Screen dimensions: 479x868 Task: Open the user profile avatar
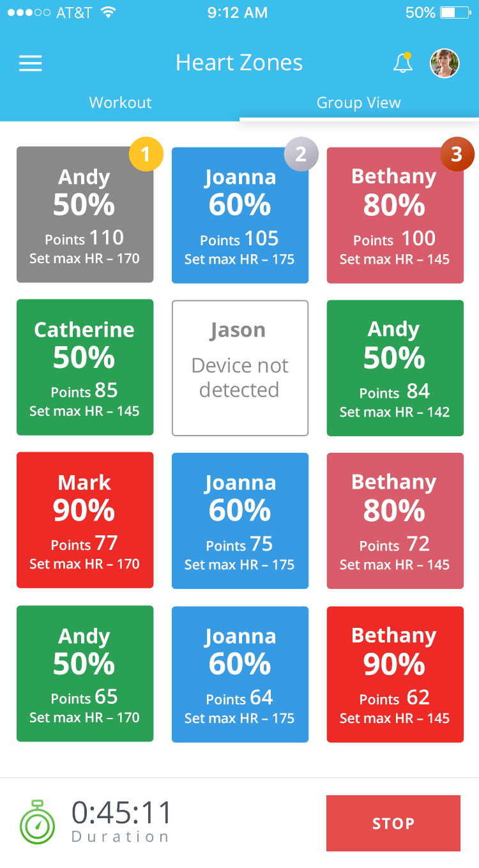445,63
